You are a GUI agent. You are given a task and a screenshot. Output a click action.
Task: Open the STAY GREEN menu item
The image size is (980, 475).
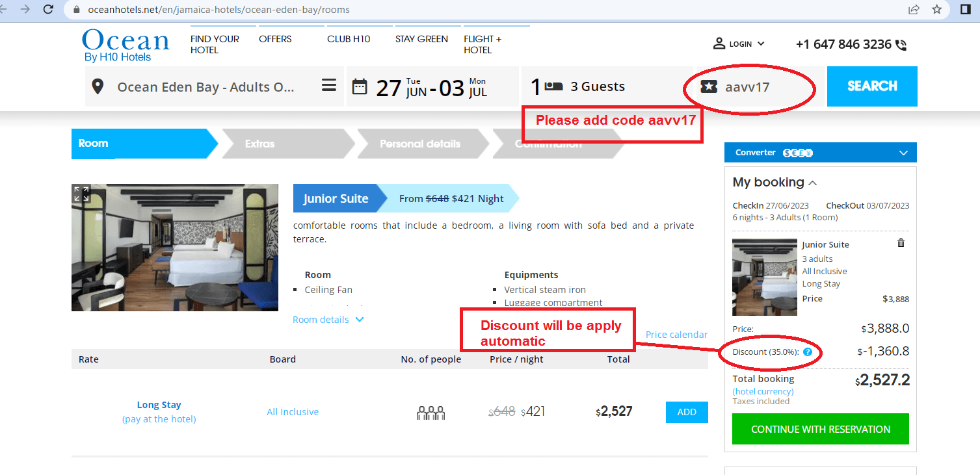[x=421, y=39]
